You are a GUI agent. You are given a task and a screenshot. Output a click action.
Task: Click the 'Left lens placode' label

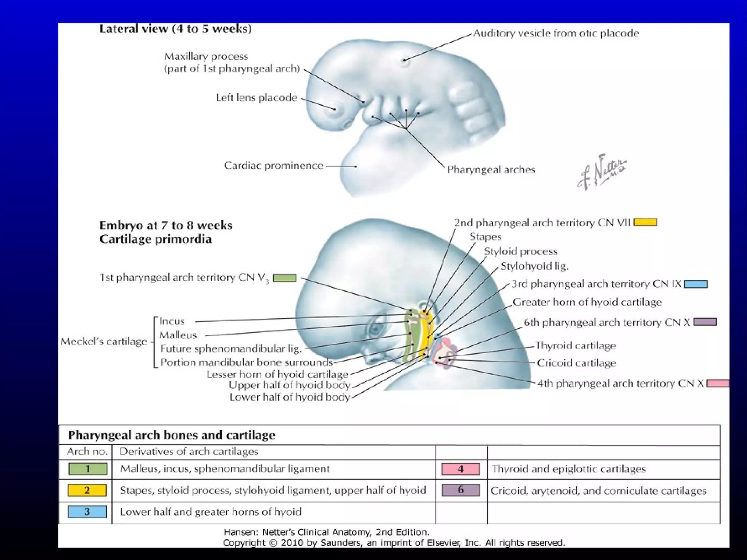point(256,98)
